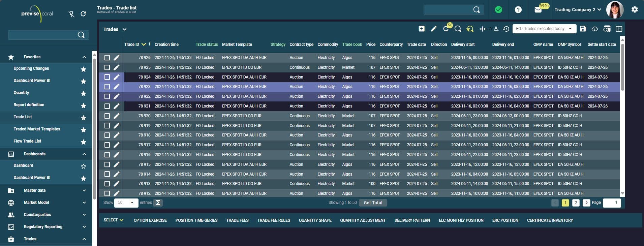Select the checkbox for trade 78 920
The width and height of the screenshot is (644, 246).
[x=107, y=116]
